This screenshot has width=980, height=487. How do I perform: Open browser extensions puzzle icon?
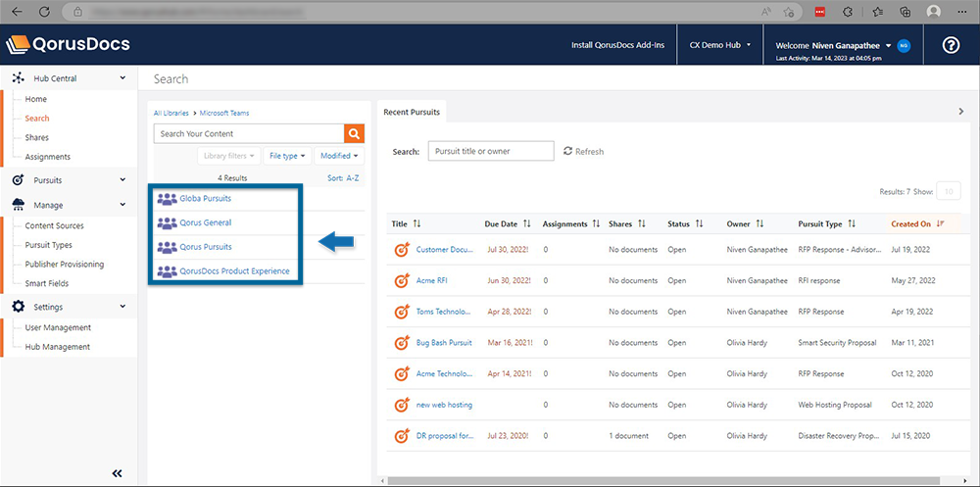click(848, 11)
